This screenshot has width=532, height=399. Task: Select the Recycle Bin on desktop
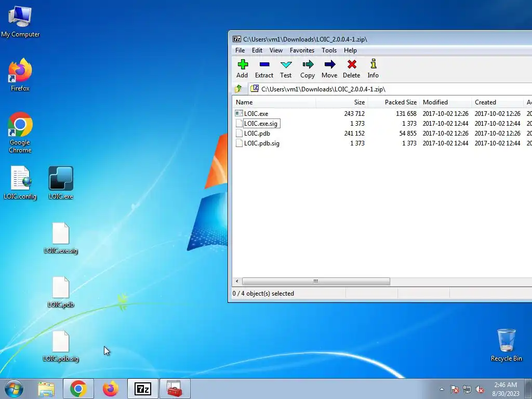506,345
